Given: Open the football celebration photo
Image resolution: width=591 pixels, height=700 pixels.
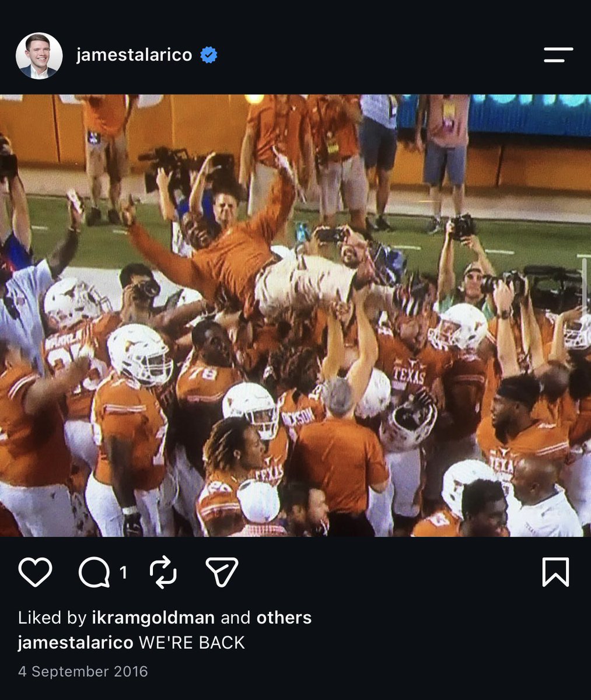Looking at the screenshot, I should 295,316.
